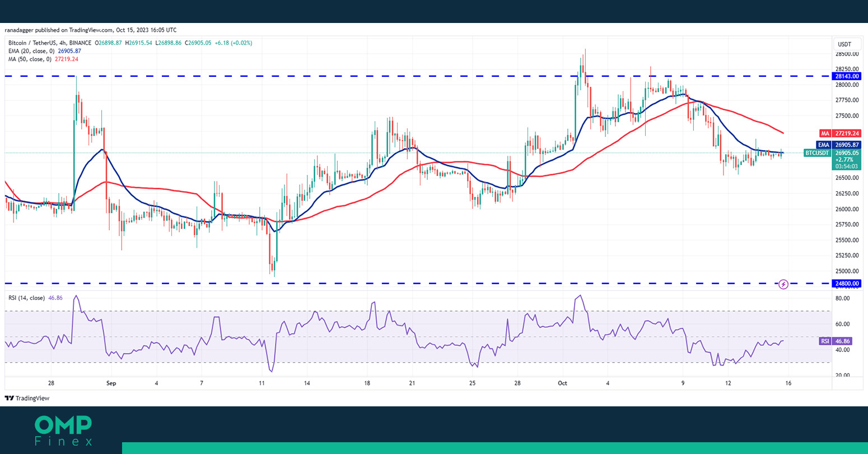Viewport: 868px width, 454px height.
Task: Click the 7 date label on time axis
Action: pyautogui.click(x=202, y=383)
